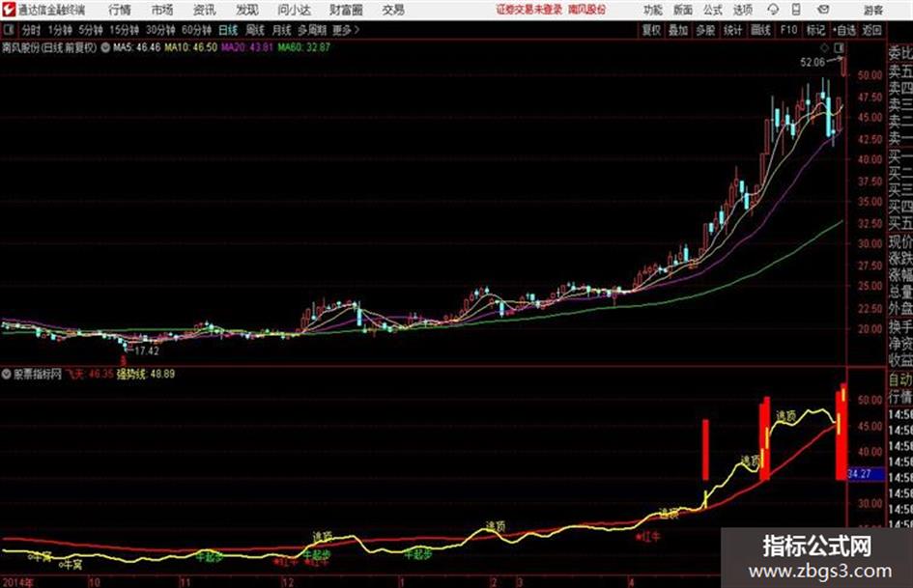Open the 交易 menu

pyautogui.click(x=393, y=10)
